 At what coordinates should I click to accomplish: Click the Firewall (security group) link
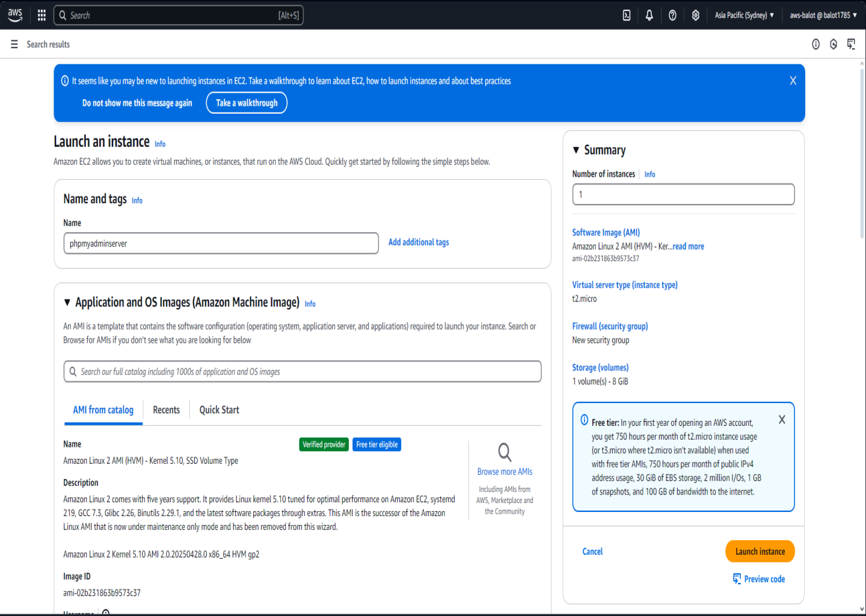pyautogui.click(x=610, y=327)
